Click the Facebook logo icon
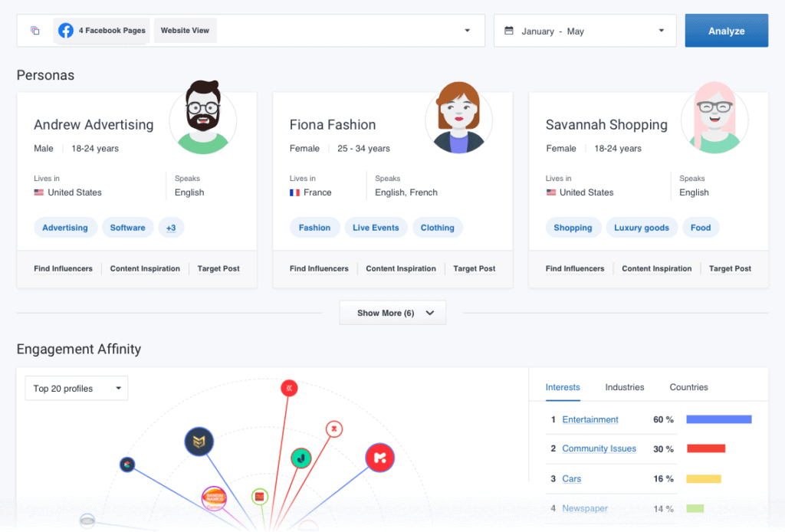The height and width of the screenshot is (532, 785). [66, 31]
